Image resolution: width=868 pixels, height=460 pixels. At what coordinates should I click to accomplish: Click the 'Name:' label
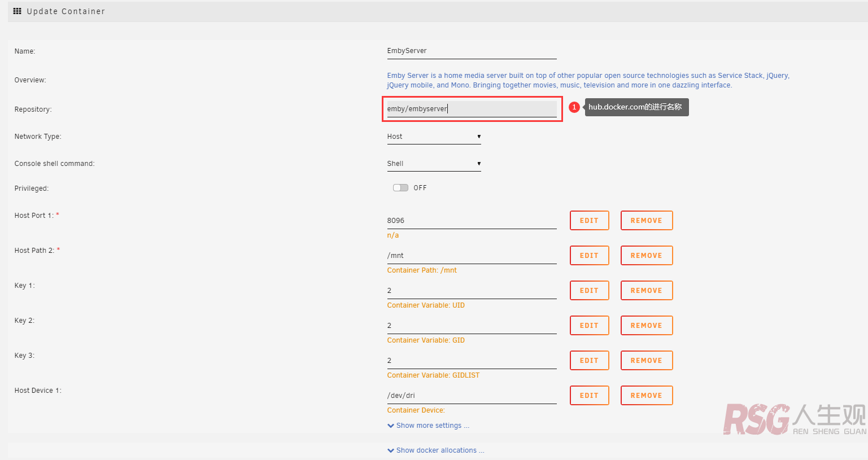point(25,51)
